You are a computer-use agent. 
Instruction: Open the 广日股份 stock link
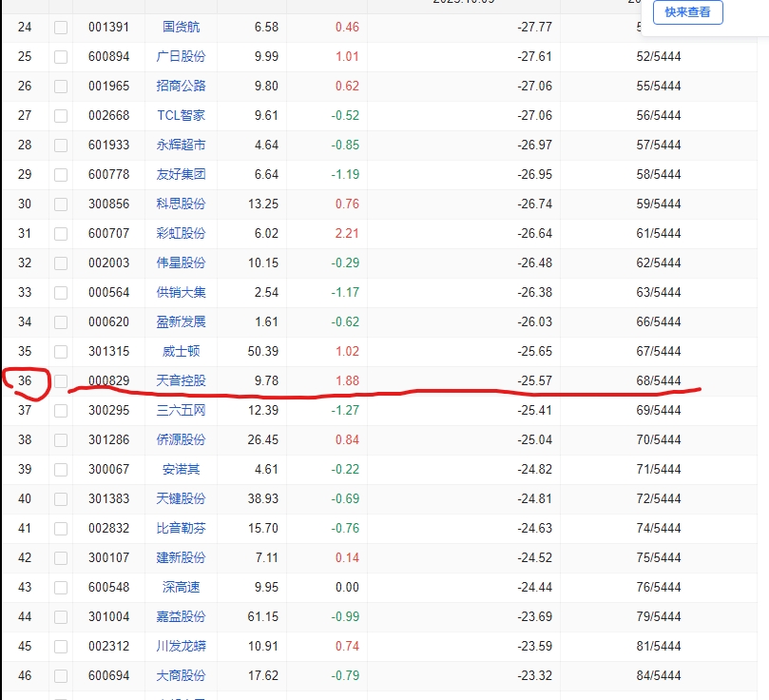point(181,56)
